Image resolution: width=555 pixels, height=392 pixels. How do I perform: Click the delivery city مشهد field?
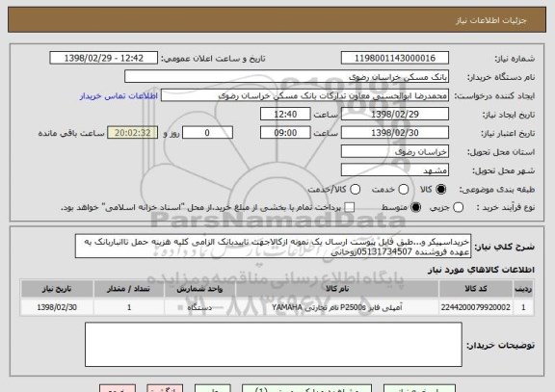click(x=395, y=170)
